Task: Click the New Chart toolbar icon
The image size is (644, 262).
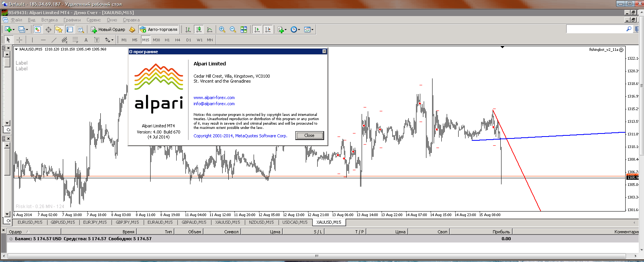Action: tap(8, 29)
